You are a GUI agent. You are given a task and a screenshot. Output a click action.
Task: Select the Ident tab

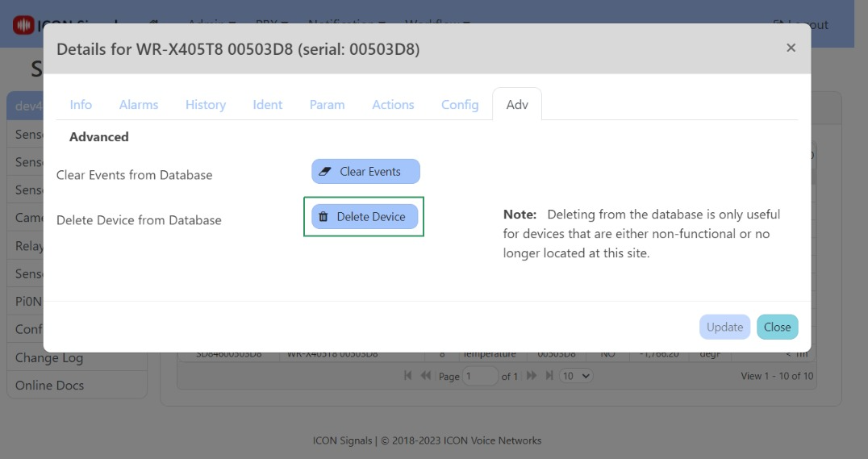[x=267, y=105]
